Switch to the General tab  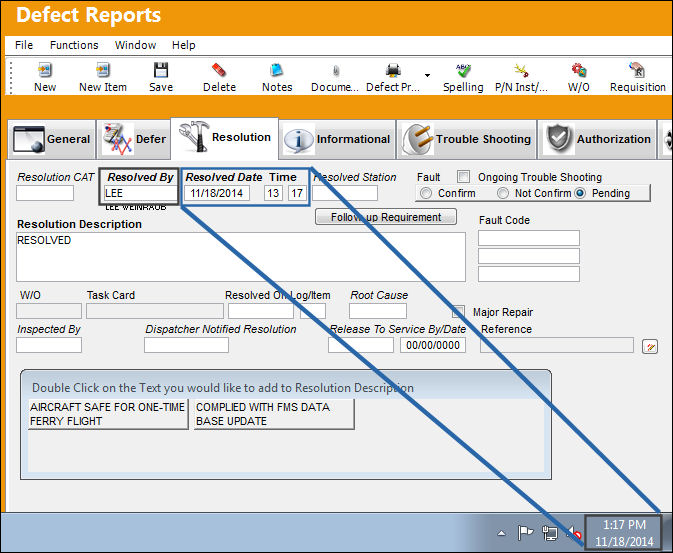(52, 140)
